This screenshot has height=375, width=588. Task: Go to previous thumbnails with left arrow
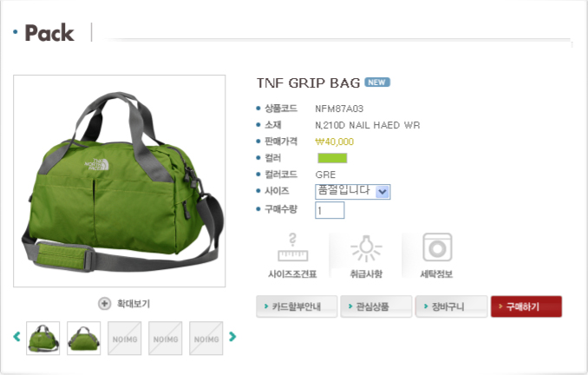pyautogui.click(x=16, y=336)
